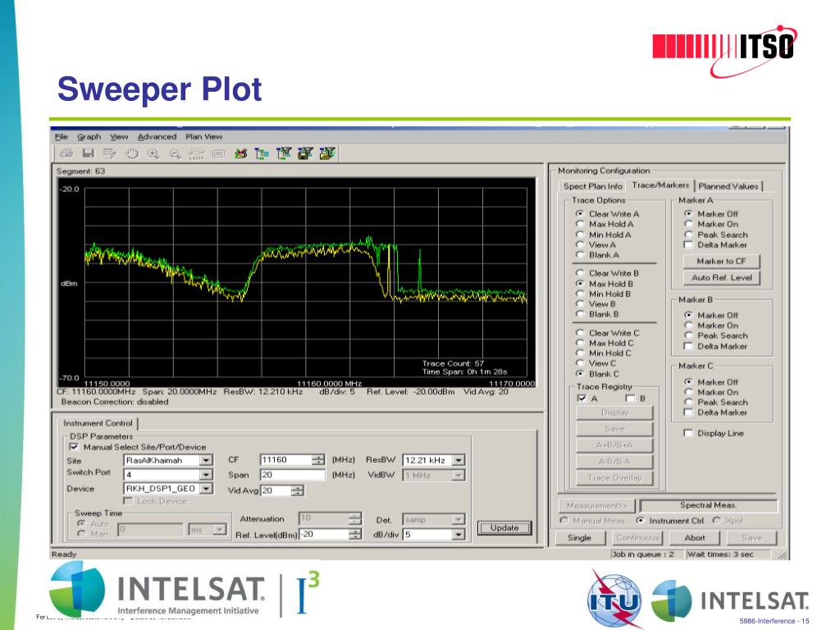This screenshot has height=630, width=840.
Task: Click the Marker to CF button
Action: [x=721, y=261]
